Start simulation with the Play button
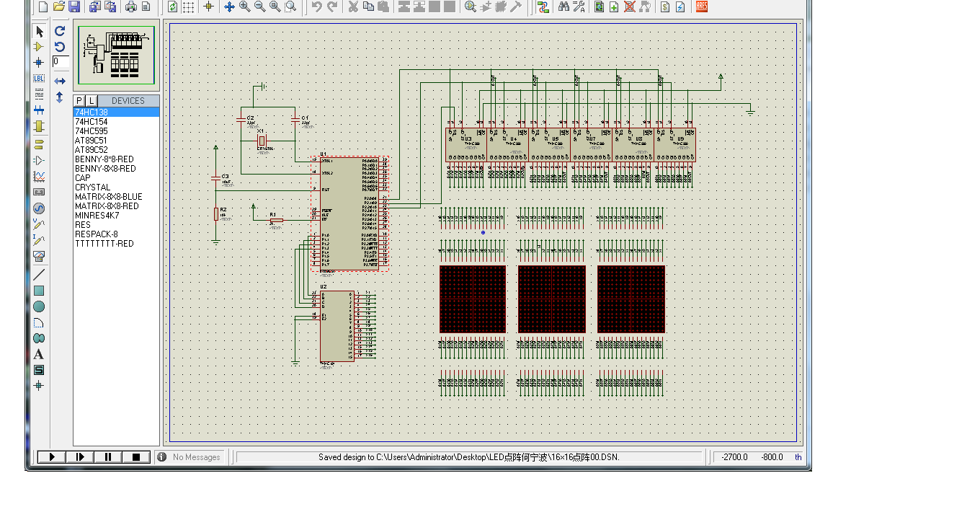 [x=51, y=456]
